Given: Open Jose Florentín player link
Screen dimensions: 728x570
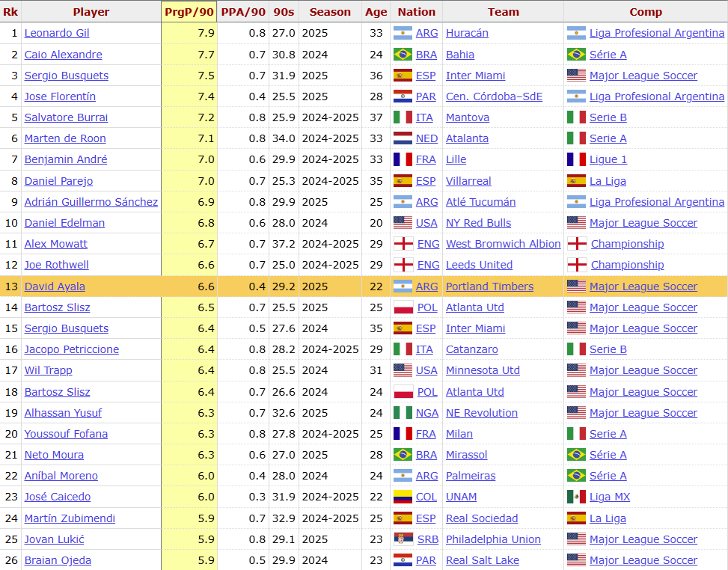Looking at the screenshot, I should (60, 96).
